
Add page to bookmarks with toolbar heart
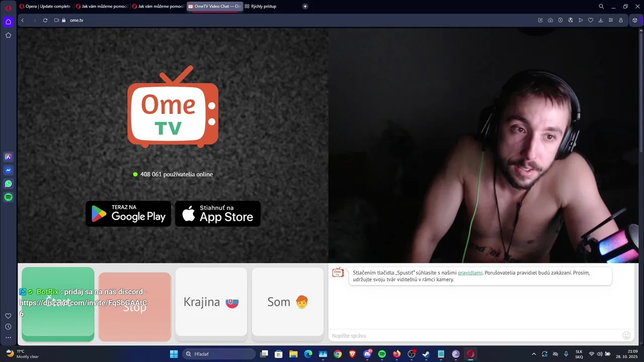click(591, 20)
